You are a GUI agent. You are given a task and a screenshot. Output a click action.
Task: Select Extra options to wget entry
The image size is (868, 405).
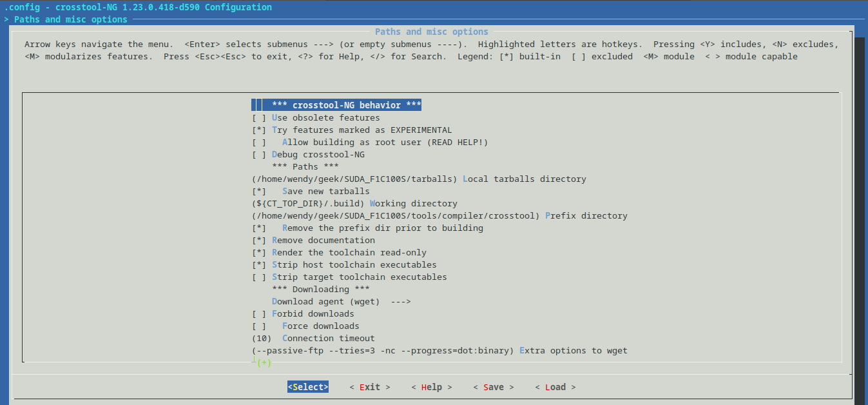(x=439, y=350)
